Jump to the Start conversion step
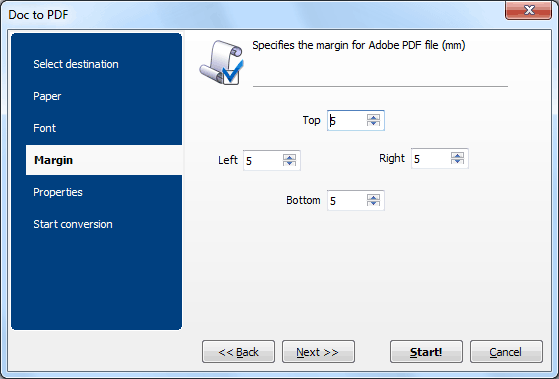Screen dimensions: 559x379 (73, 224)
